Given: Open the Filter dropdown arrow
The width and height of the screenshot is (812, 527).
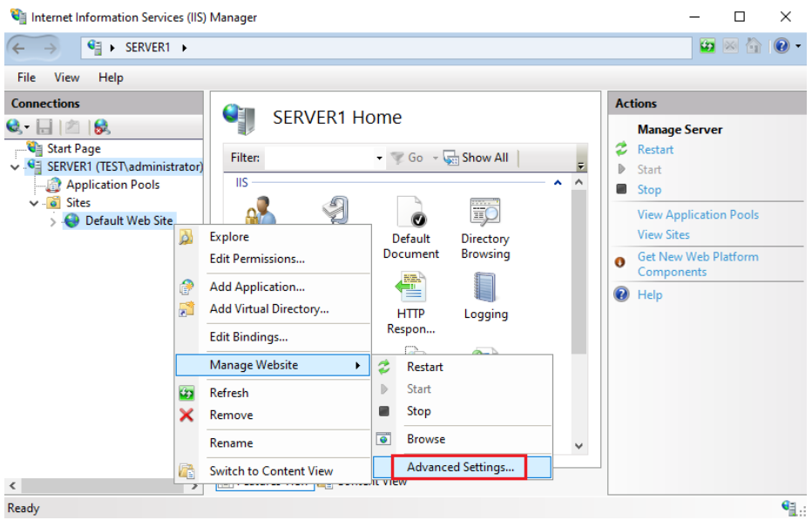Looking at the screenshot, I should pos(379,159).
